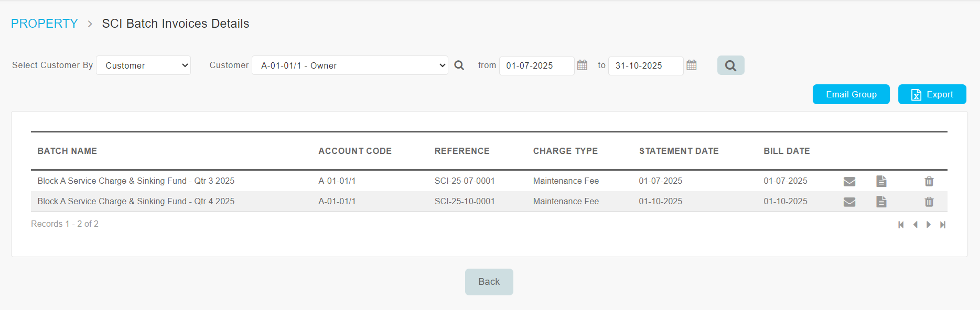Open calendar picker for from date
The width and height of the screenshot is (980, 310).
[x=582, y=65]
